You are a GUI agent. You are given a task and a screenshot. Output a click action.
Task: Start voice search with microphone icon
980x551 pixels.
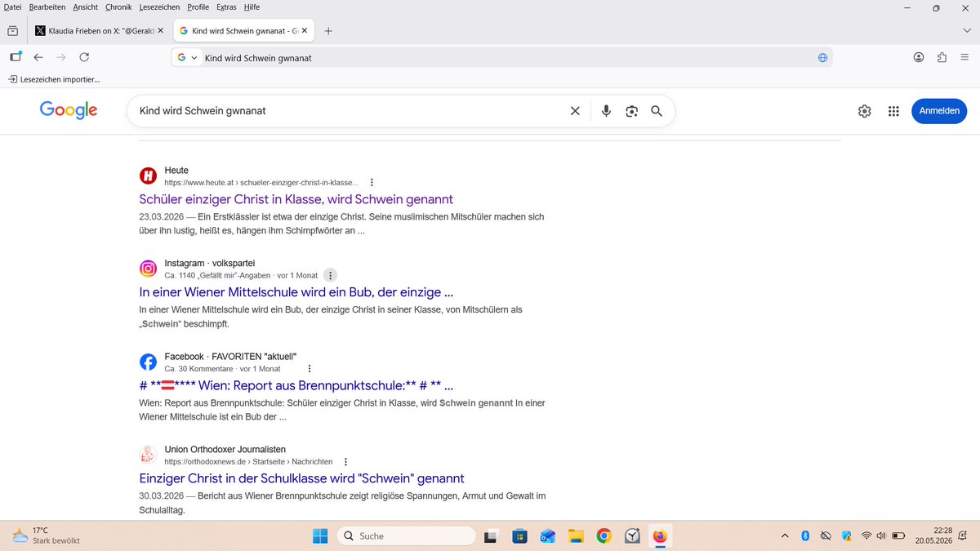[x=606, y=111]
